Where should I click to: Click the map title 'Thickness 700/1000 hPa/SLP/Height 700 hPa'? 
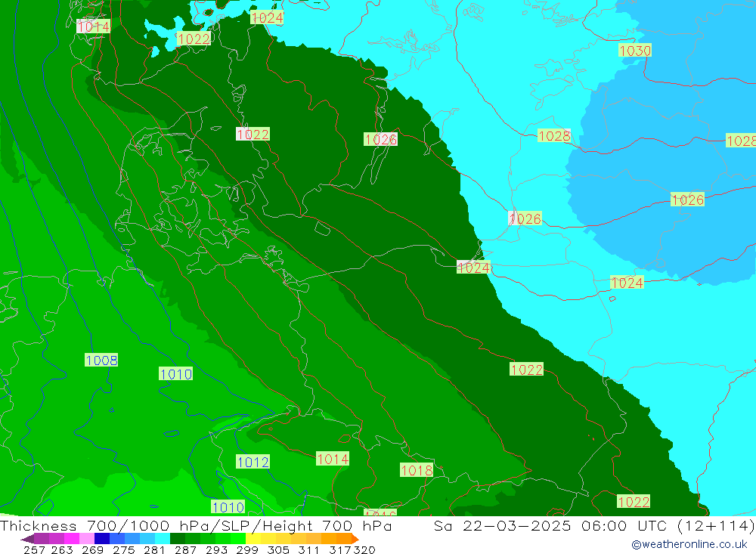[x=196, y=525]
